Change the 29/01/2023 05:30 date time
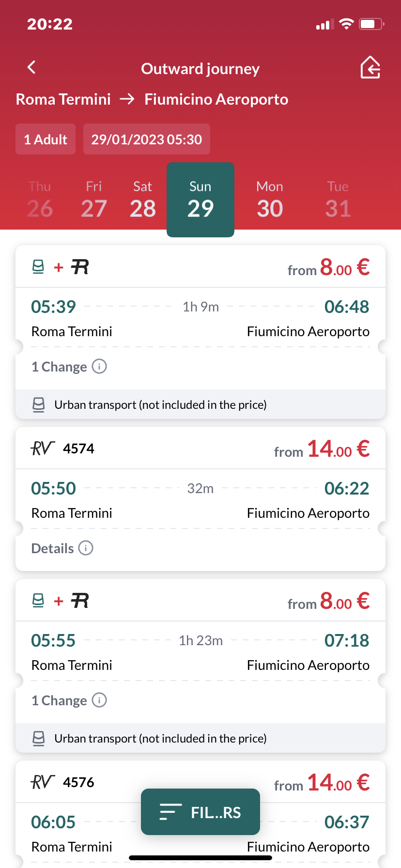Viewport: 401px width, 868px height. tap(147, 139)
